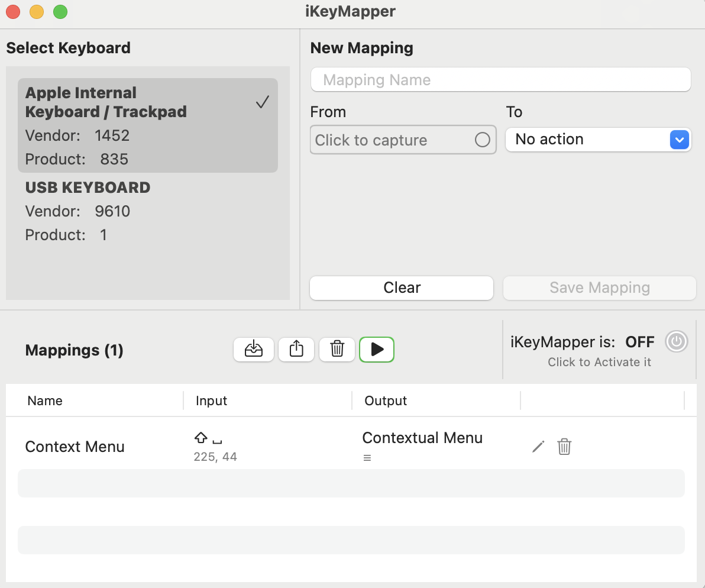Open the No action dropdown
Screen dimensions: 705x588
click(679, 140)
